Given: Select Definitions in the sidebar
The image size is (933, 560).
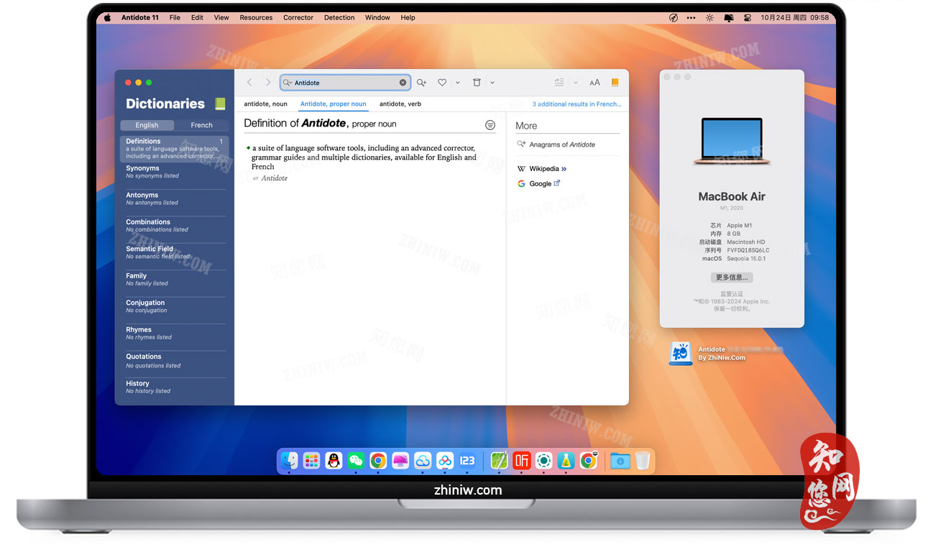Looking at the screenshot, I should point(174,148).
